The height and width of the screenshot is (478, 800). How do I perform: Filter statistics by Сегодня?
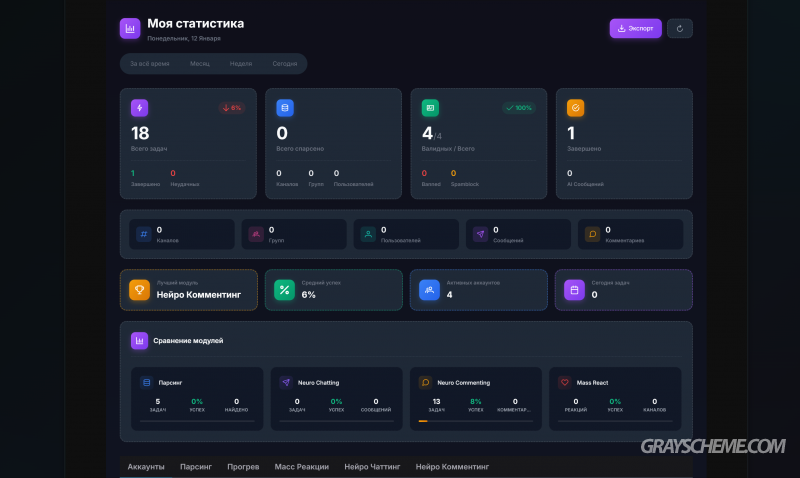(285, 64)
